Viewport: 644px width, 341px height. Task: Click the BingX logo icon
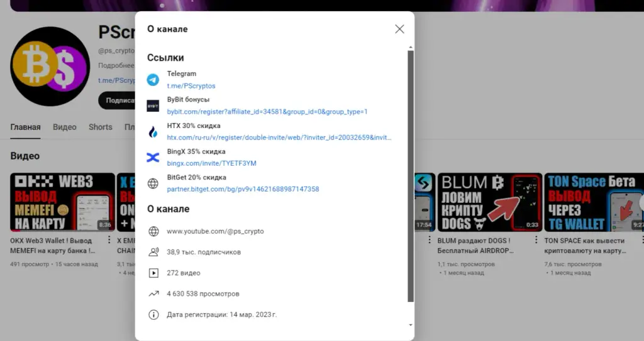coord(153,158)
